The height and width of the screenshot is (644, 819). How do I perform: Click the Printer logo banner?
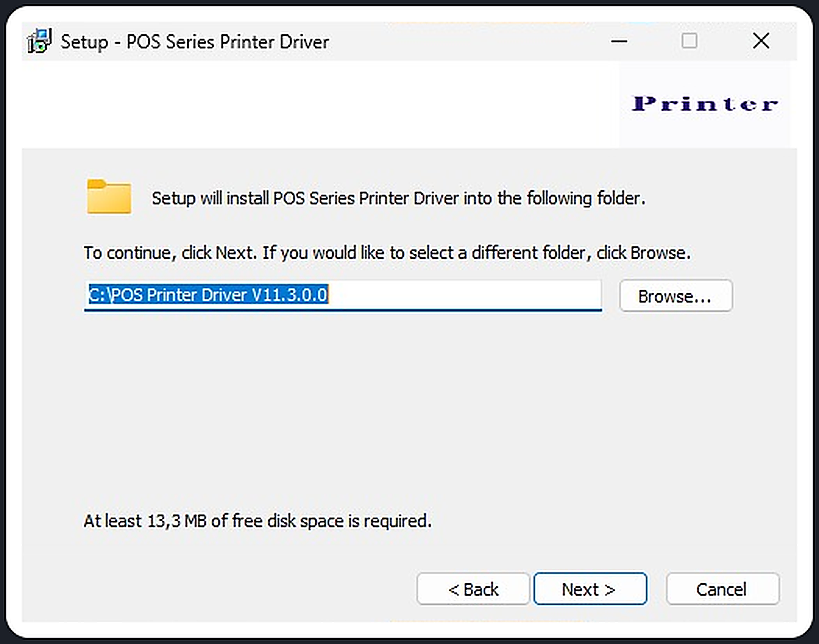pyautogui.click(x=705, y=104)
